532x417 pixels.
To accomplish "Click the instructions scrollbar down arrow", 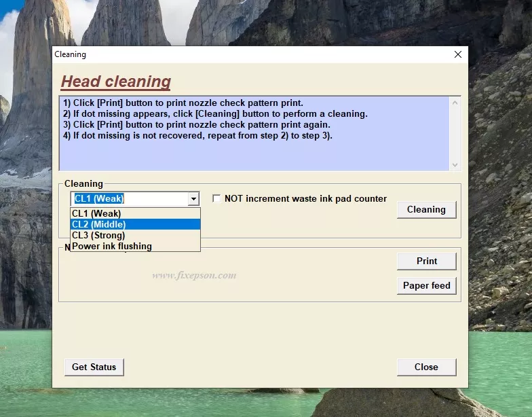I will [x=455, y=164].
